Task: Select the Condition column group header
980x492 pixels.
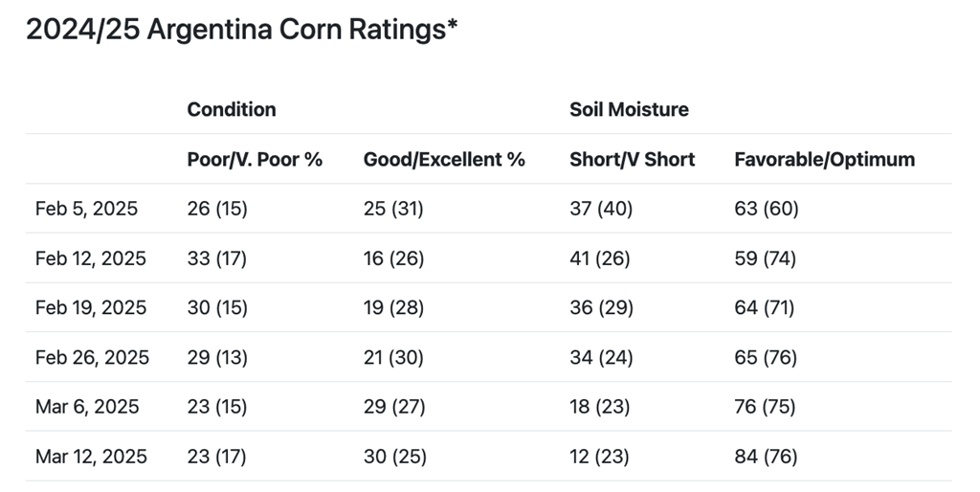Action: 232,109
